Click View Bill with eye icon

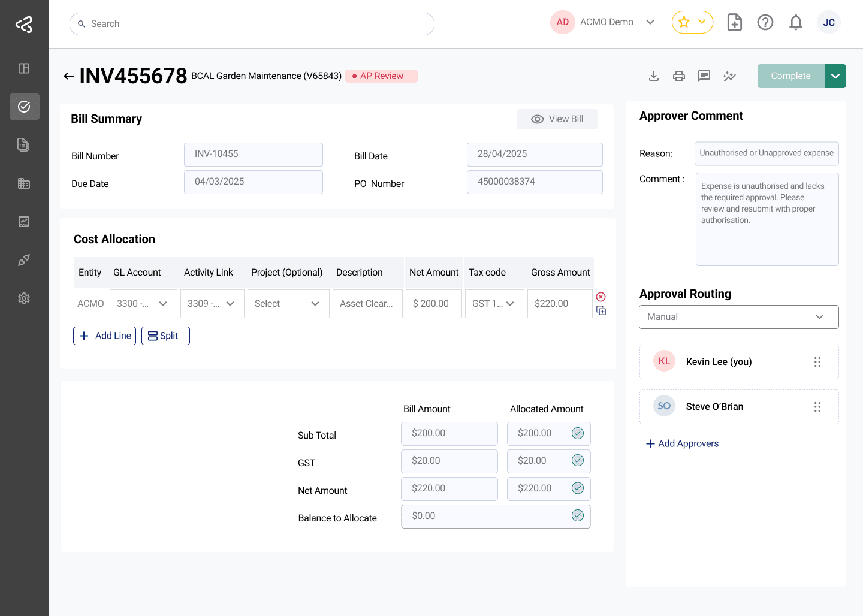pos(557,119)
